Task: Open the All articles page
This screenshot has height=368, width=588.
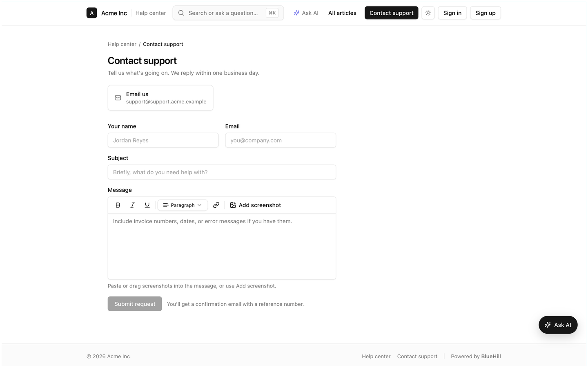Action: tap(342, 13)
